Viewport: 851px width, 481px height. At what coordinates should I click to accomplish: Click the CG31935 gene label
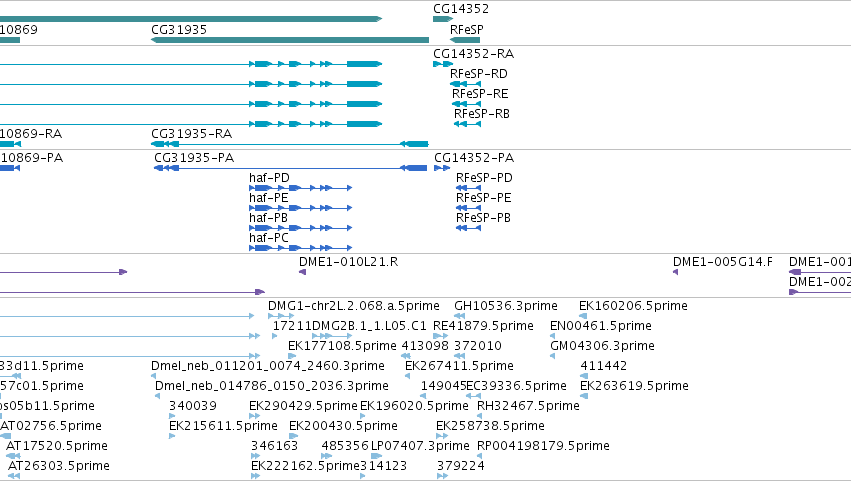coord(179,30)
